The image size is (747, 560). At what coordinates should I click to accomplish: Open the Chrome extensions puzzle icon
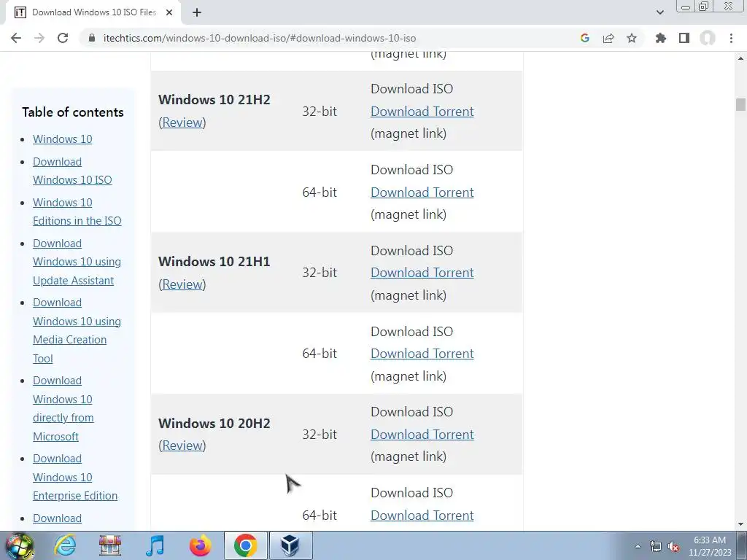tap(661, 38)
